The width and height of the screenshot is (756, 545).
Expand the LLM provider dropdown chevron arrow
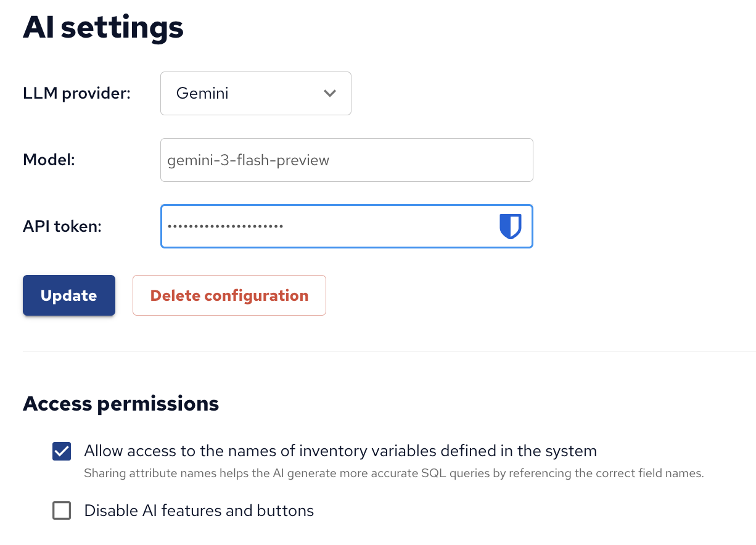coord(330,93)
